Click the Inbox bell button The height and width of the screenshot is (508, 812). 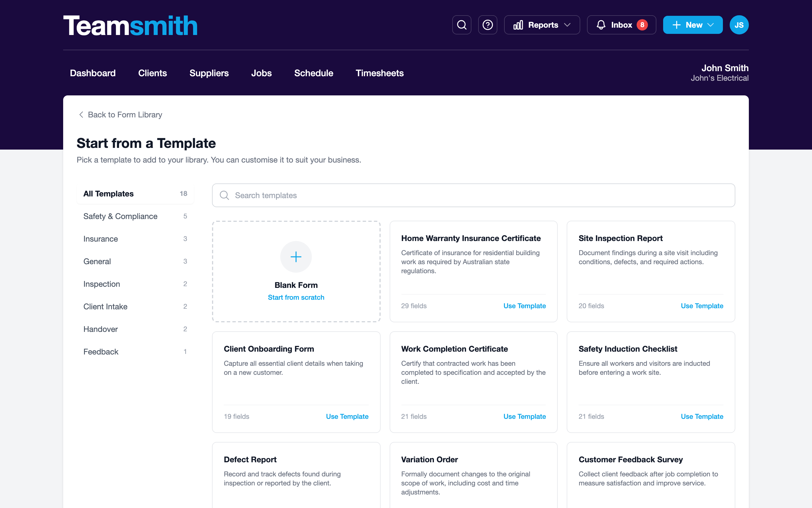(621, 25)
